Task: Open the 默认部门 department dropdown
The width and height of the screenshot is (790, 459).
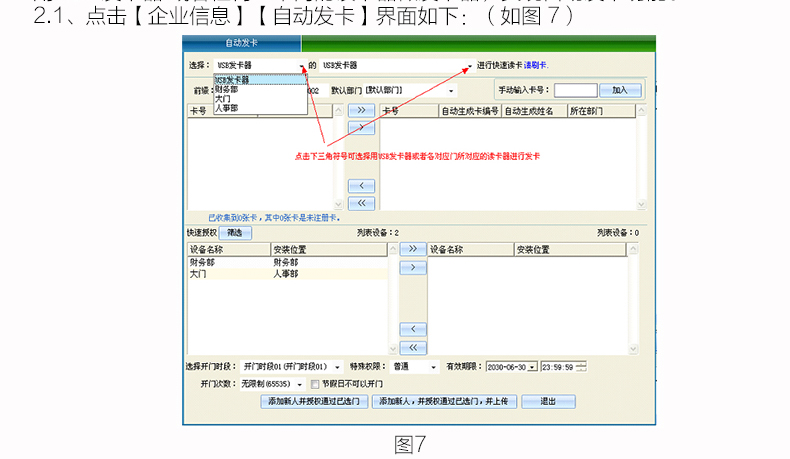Action: [x=451, y=90]
